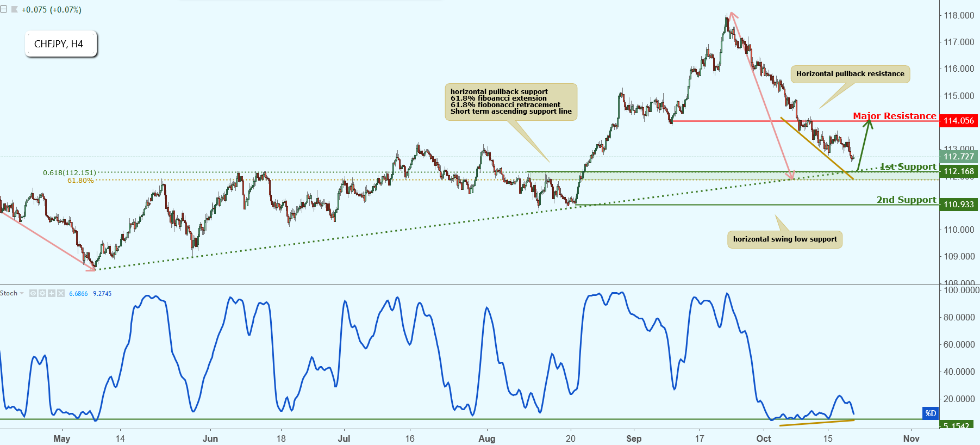Click the Stoch value 6.6866
980x445 pixels.
pyautogui.click(x=78, y=294)
